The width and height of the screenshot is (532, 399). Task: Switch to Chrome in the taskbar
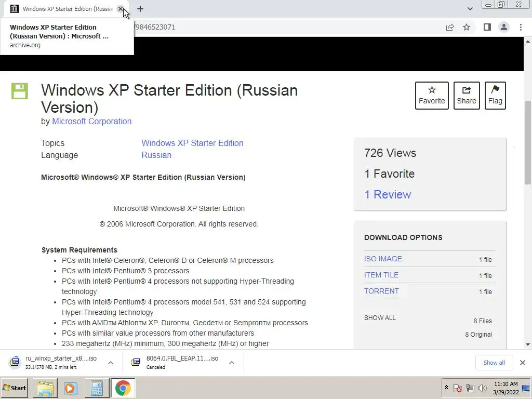pos(123,388)
